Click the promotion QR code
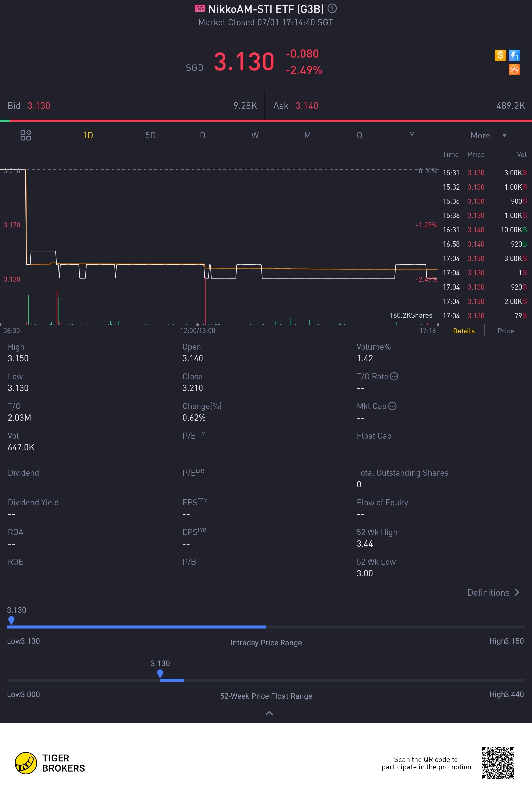 [498, 763]
